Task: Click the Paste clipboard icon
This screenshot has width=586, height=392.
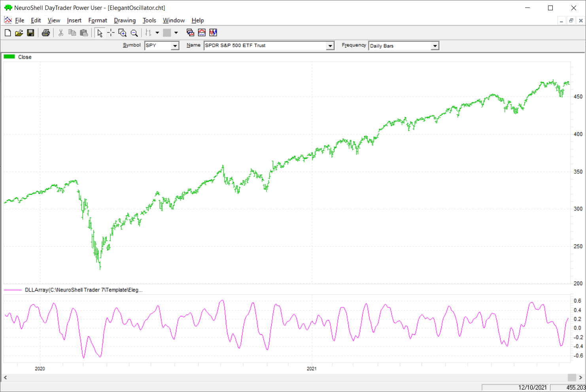Action: (84, 33)
